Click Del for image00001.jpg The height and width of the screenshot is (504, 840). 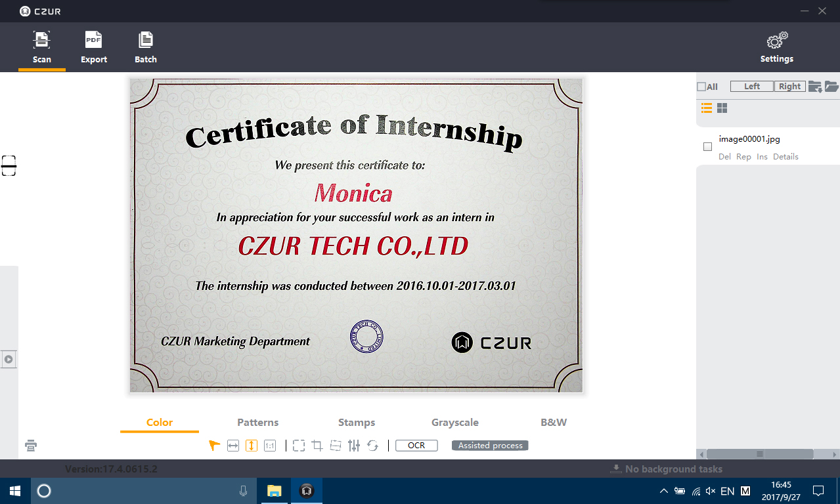click(724, 157)
